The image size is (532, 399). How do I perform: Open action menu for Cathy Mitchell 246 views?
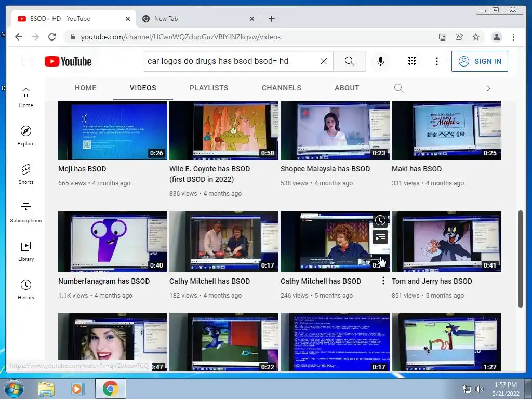tap(383, 281)
